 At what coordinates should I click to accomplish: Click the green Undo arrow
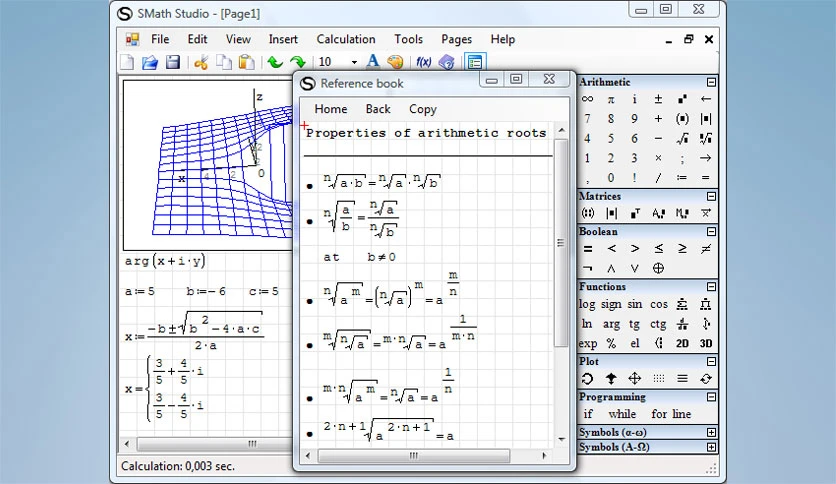pyautogui.click(x=275, y=62)
